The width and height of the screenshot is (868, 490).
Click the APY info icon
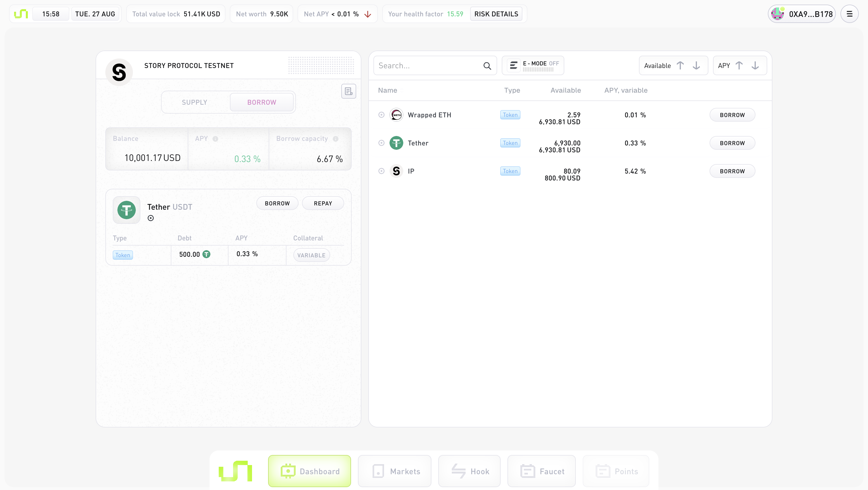[215, 139]
